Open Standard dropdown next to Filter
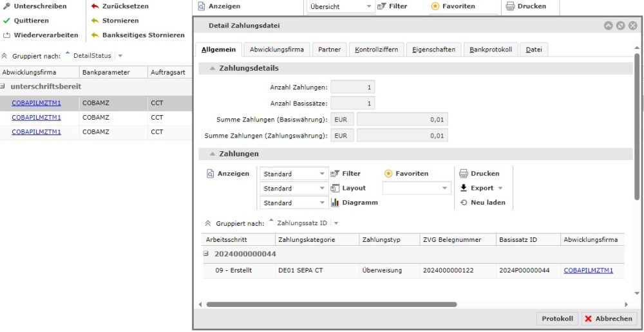644x332 pixels. tap(294, 174)
